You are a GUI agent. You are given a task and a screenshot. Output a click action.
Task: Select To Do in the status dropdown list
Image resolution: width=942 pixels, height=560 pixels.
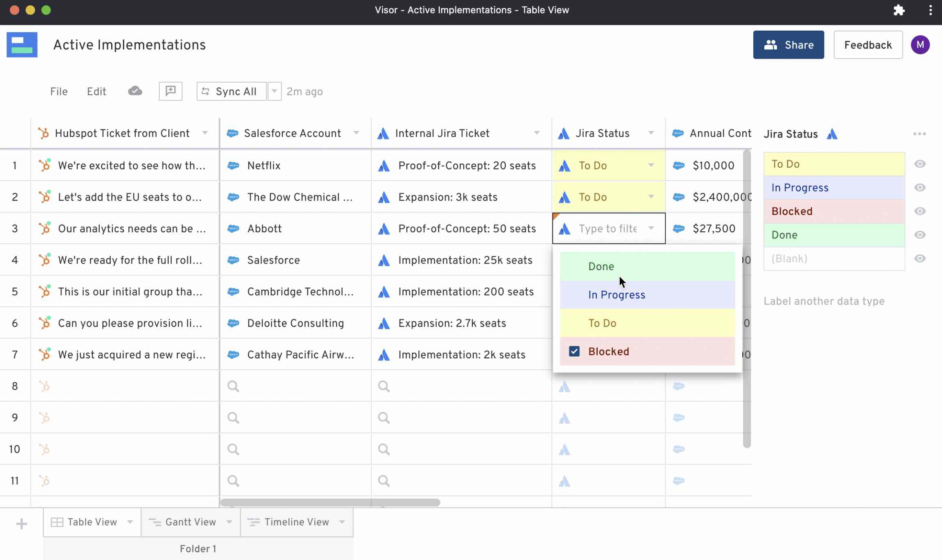[647, 323]
